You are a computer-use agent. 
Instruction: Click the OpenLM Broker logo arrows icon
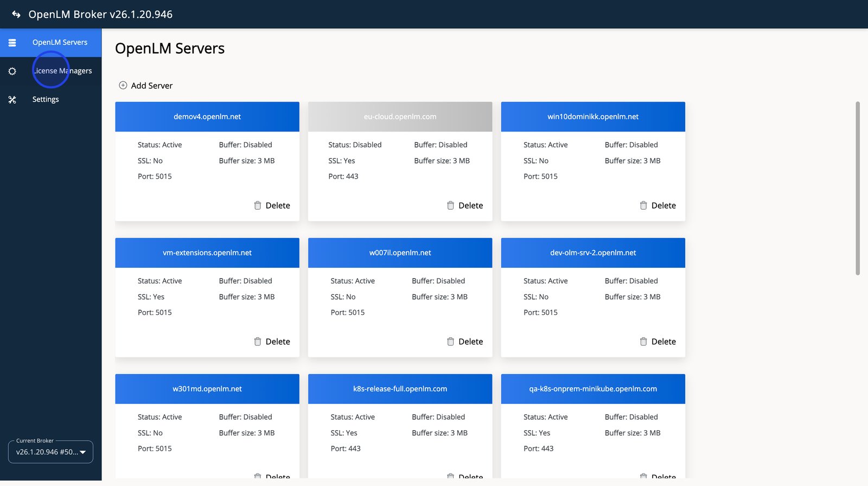[16, 14]
